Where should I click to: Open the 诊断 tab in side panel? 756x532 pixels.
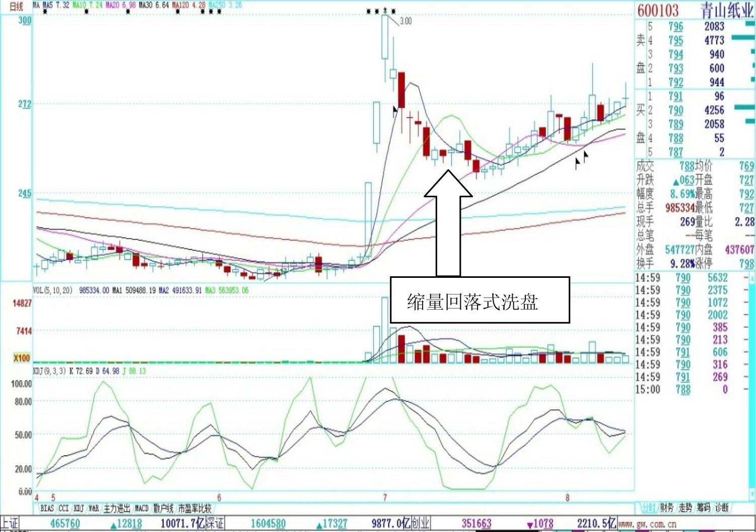[722, 507]
